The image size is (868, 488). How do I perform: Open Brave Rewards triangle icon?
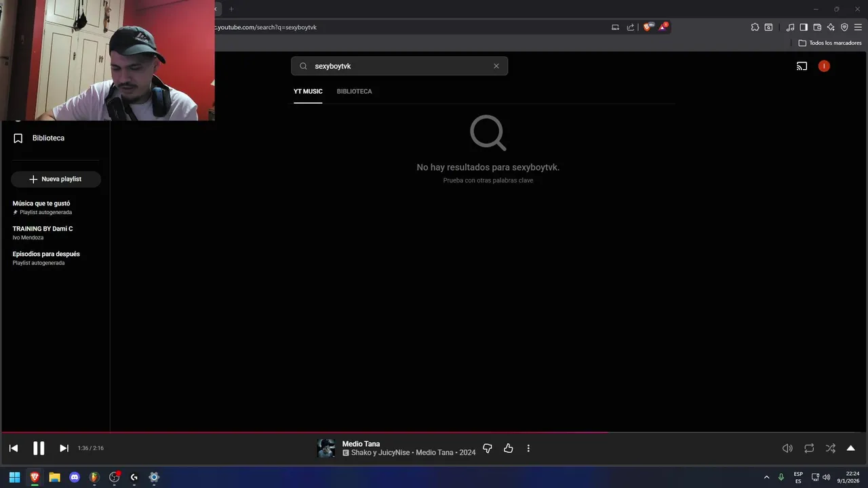[x=663, y=27]
